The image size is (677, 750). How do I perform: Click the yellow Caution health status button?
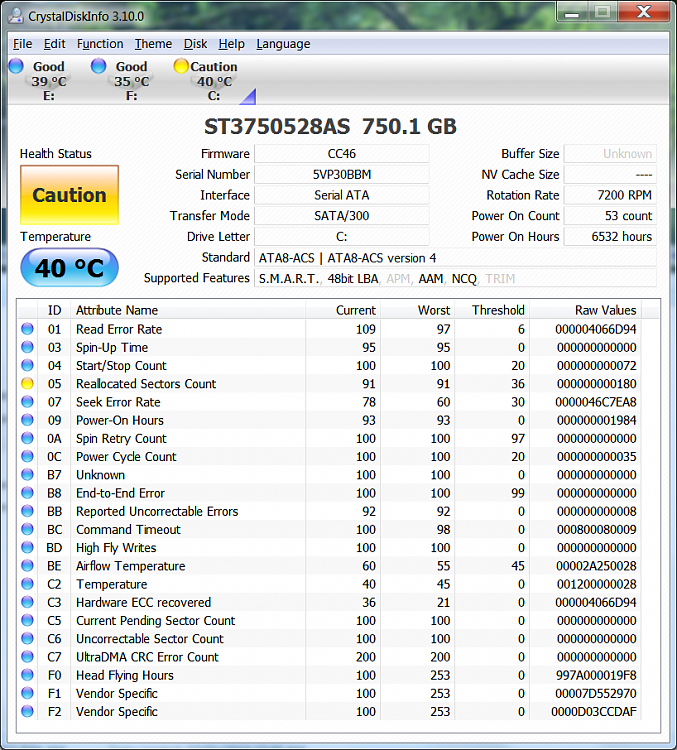pos(69,195)
